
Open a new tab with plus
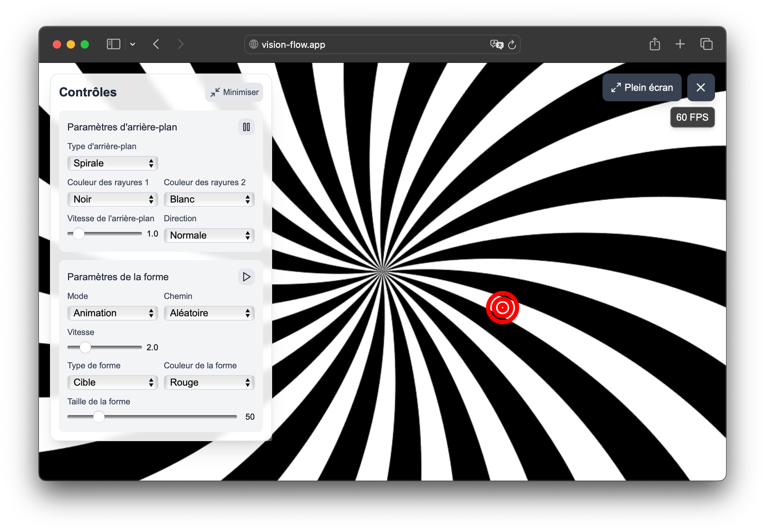[x=680, y=44]
